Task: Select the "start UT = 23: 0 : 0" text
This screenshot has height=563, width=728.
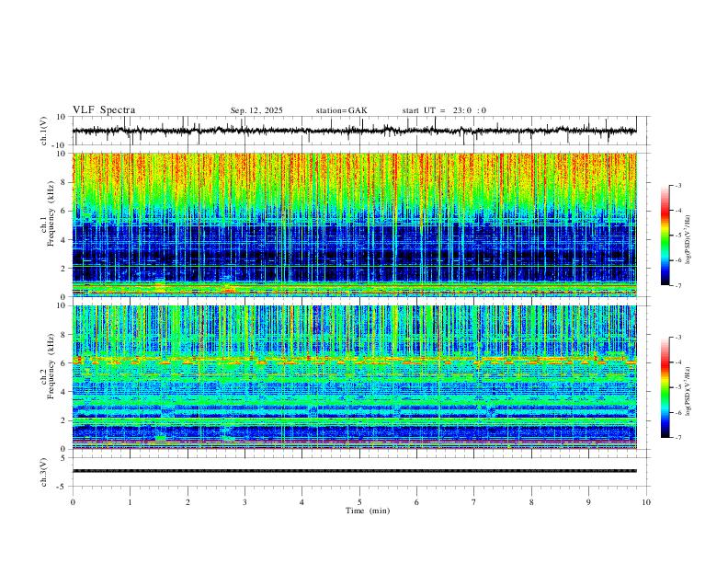Action: [x=444, y=110]
